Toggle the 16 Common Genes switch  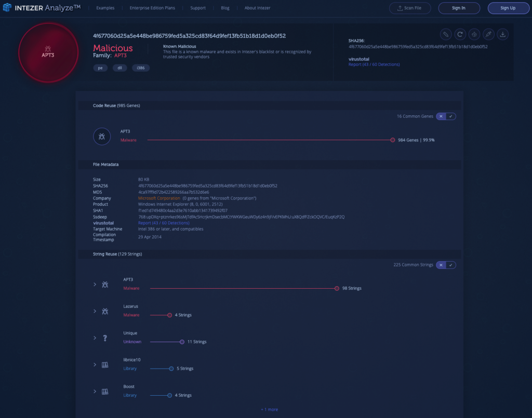446,116
